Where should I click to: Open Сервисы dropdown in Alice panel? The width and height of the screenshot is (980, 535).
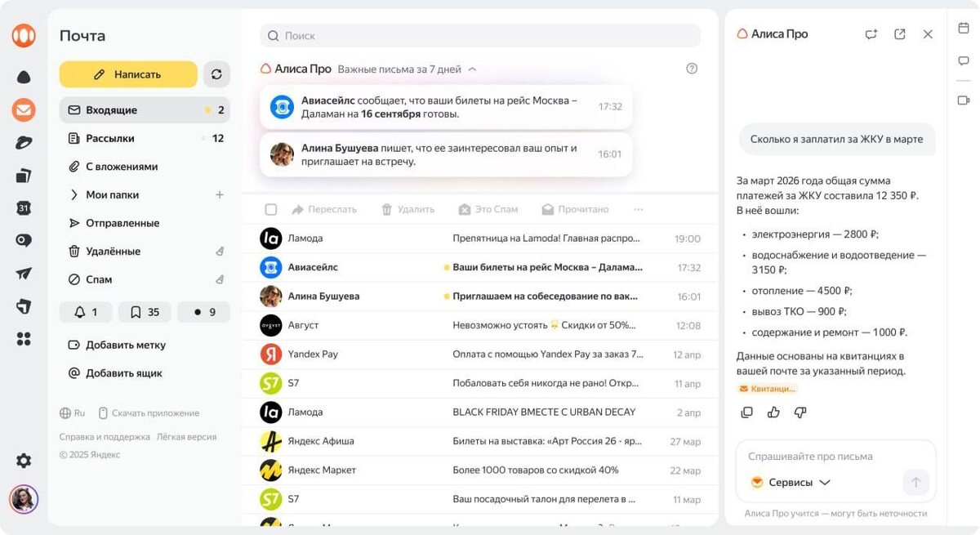coord(791,483)
